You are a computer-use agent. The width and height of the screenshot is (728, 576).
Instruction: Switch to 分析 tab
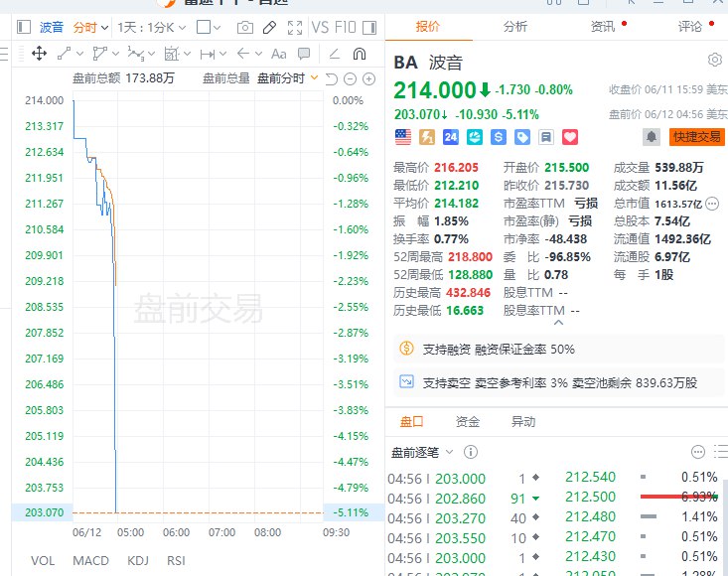pos(515,27)
